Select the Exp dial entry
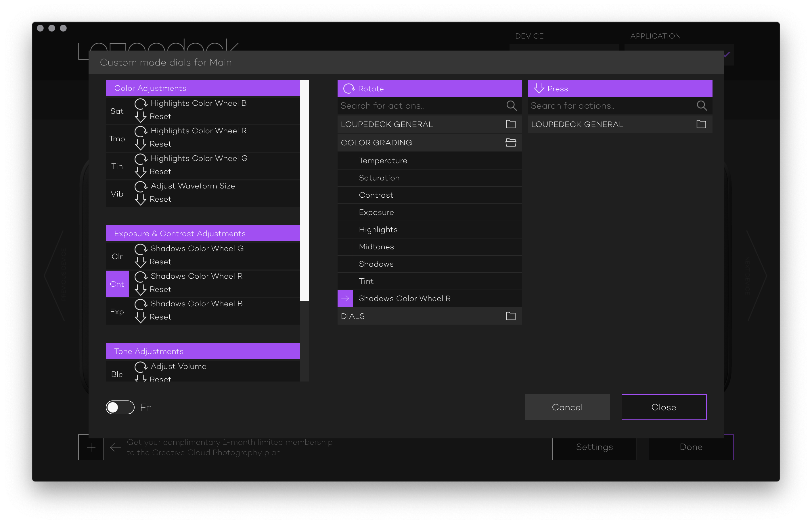This screenshot has height=524, width=812. click(117, 312)
